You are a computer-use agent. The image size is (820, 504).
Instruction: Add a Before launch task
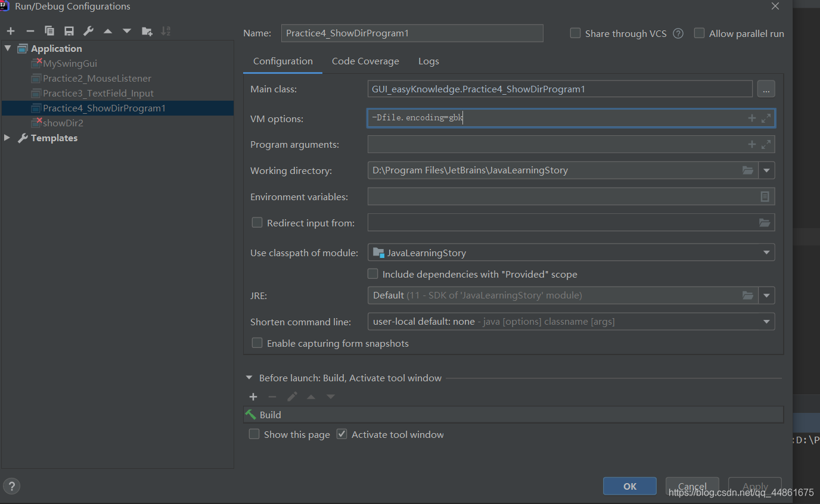tap(253, 397)
